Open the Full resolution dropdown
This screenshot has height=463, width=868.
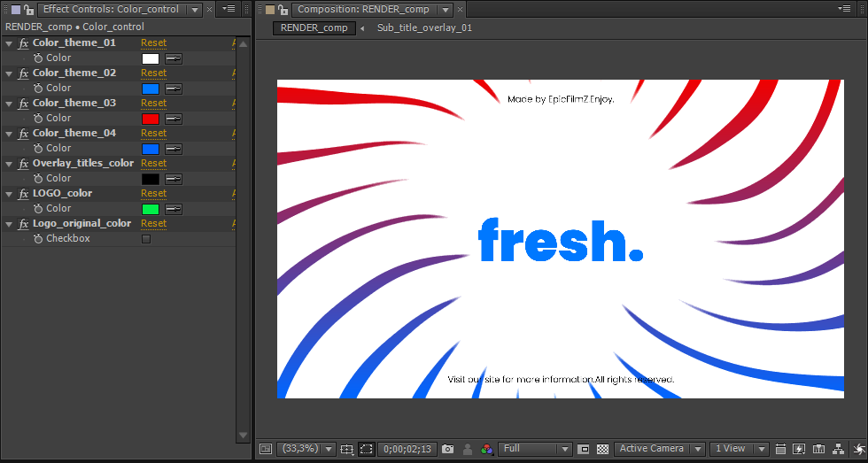[535, 449]
